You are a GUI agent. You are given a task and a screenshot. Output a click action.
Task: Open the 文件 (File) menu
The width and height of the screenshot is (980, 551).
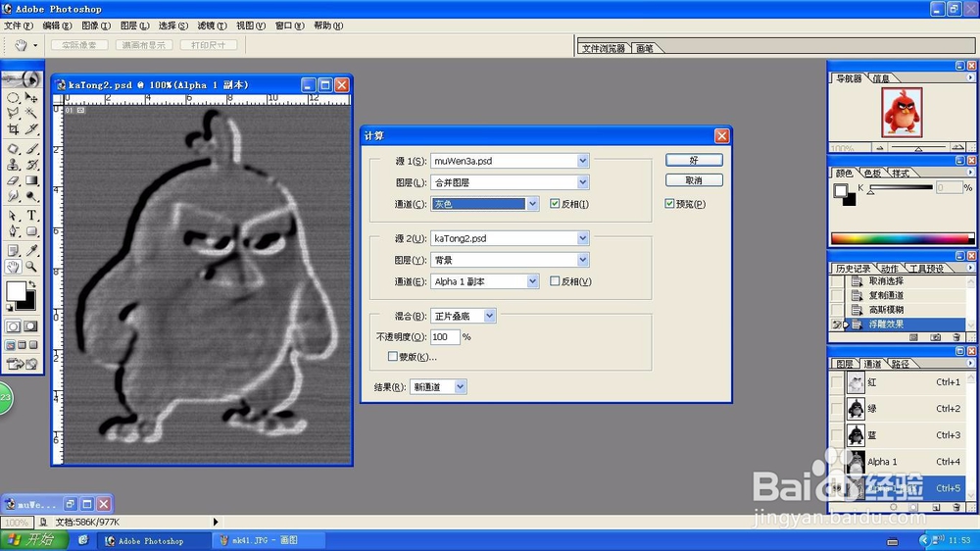(18, 25)
